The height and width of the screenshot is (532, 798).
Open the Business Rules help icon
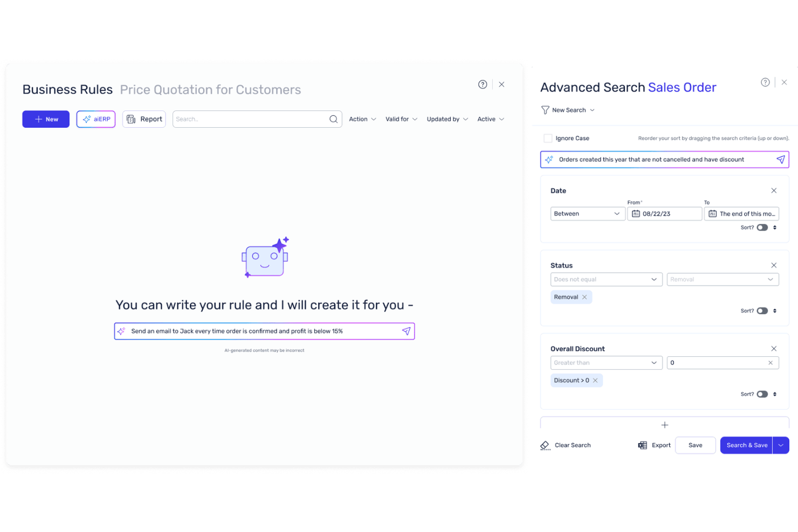point(482,84)
